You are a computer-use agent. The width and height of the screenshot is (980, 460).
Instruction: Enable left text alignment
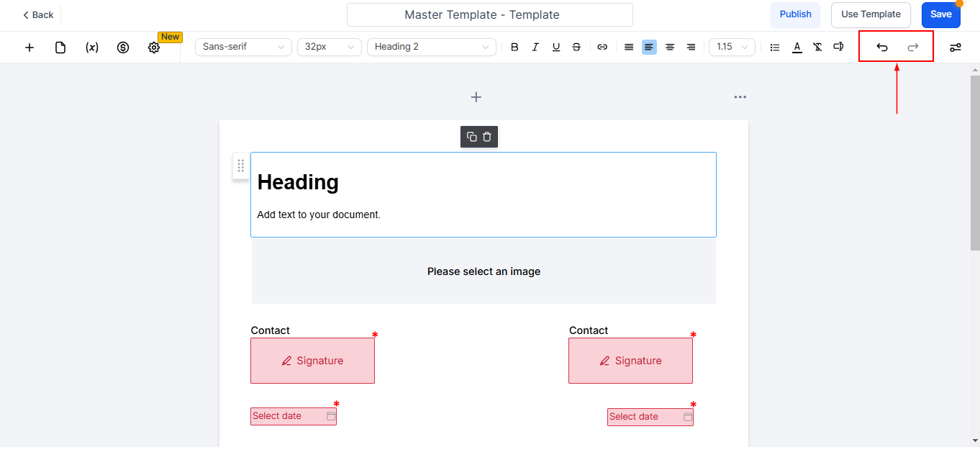pyautogui.click(x=649, y=47)
